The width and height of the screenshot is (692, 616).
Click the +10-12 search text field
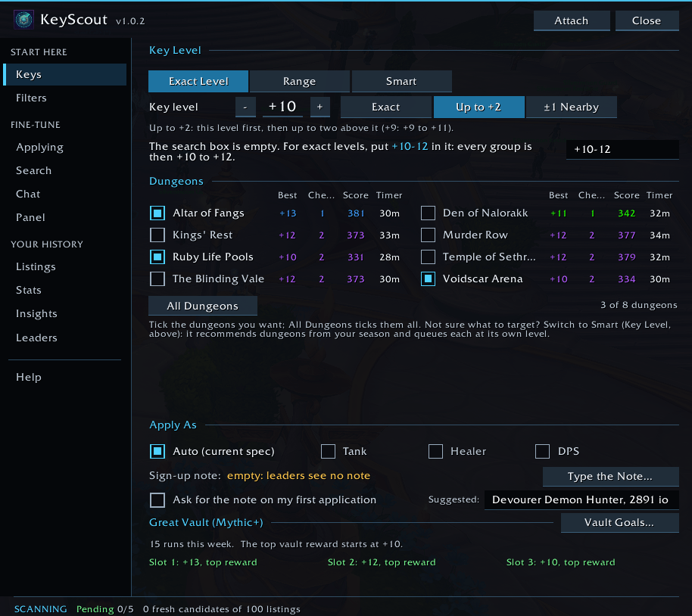[622, 150]
